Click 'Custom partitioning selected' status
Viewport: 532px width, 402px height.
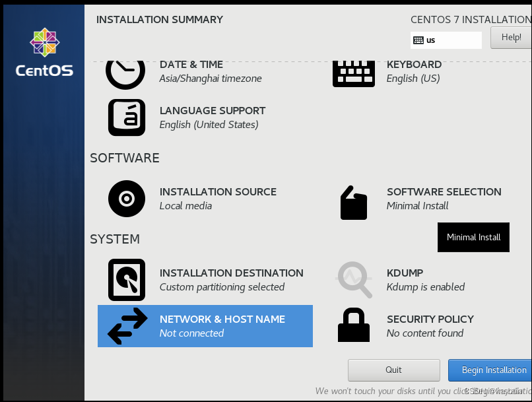[222, 287]
